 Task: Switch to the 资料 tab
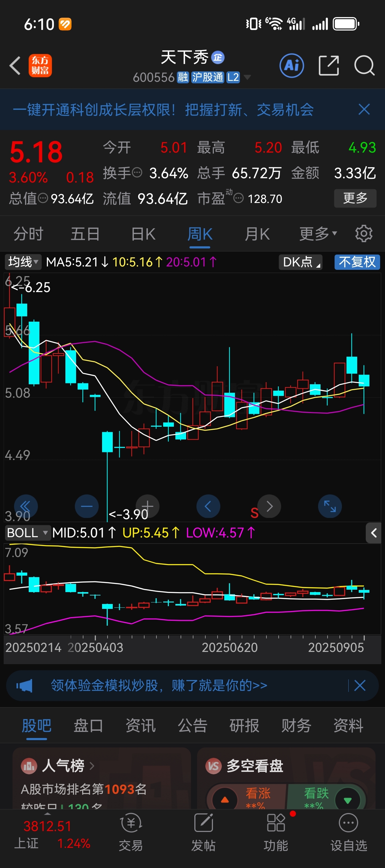pyautogui.click(x=348, y=725)
